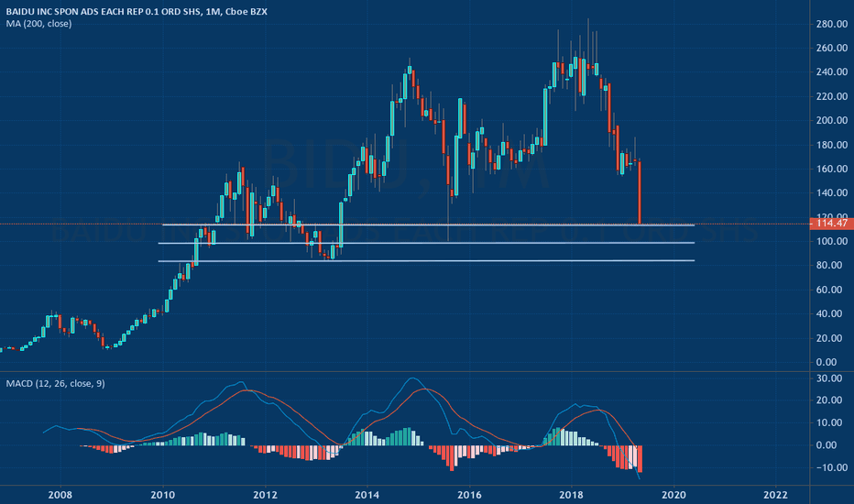Click the 260.00 price axis label
Screen dimensions: 854x504
[x=832, y=48]
